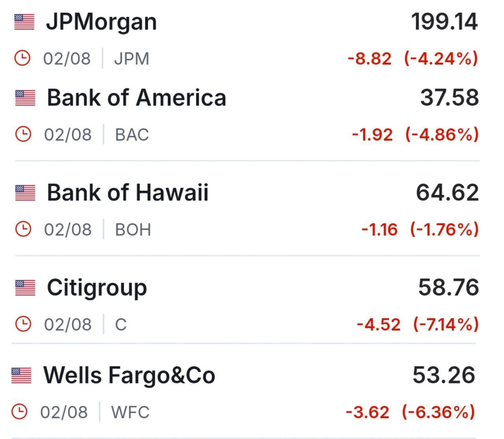This screenshot has width=504, height=439.
Task: Open the Citigroup stock name
Action: [x=97, y=289]
